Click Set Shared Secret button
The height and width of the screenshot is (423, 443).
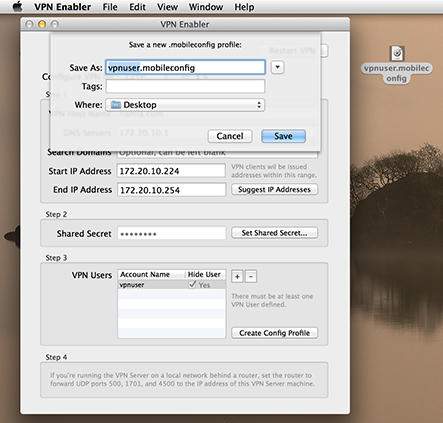point(274,233)
